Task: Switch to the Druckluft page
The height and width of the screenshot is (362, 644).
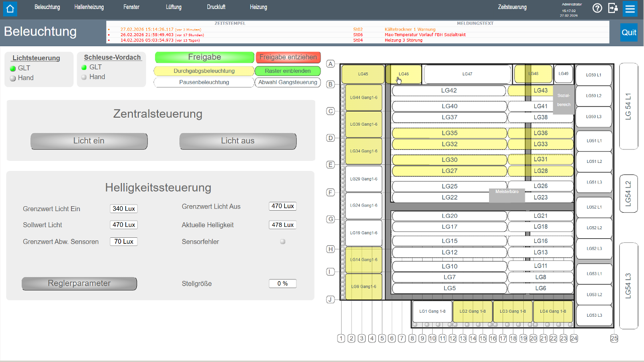Action: coord(216,7)
